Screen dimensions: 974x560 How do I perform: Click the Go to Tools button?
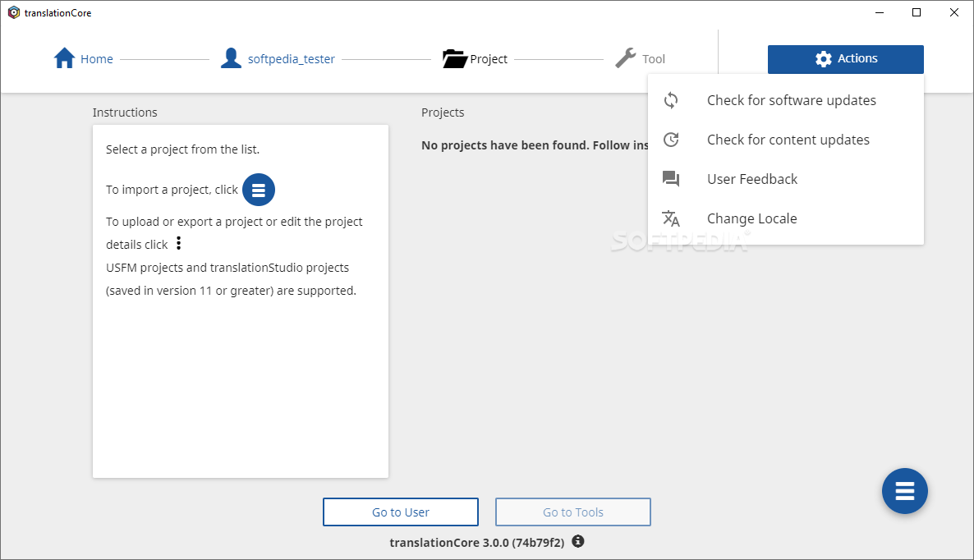click(572, 512)
